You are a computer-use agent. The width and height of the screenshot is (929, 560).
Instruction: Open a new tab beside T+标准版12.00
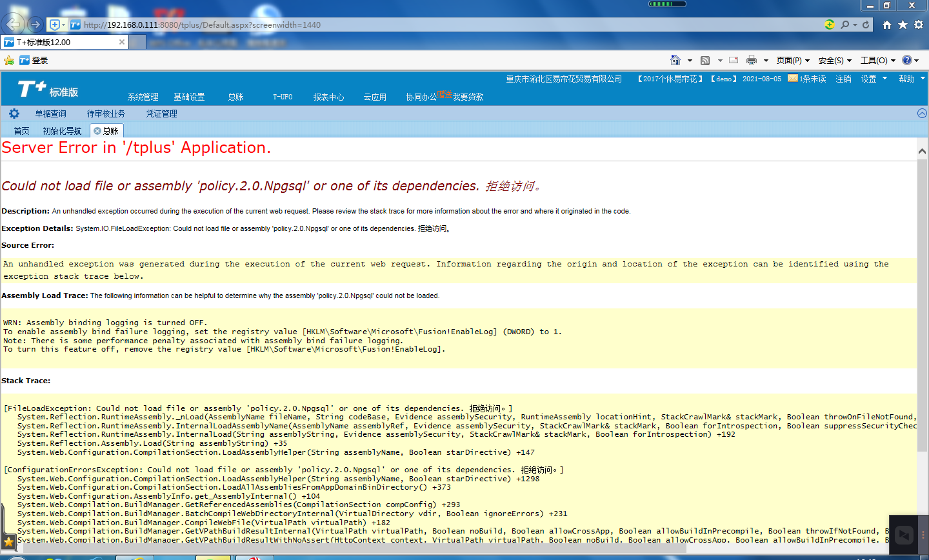[137, 42]
